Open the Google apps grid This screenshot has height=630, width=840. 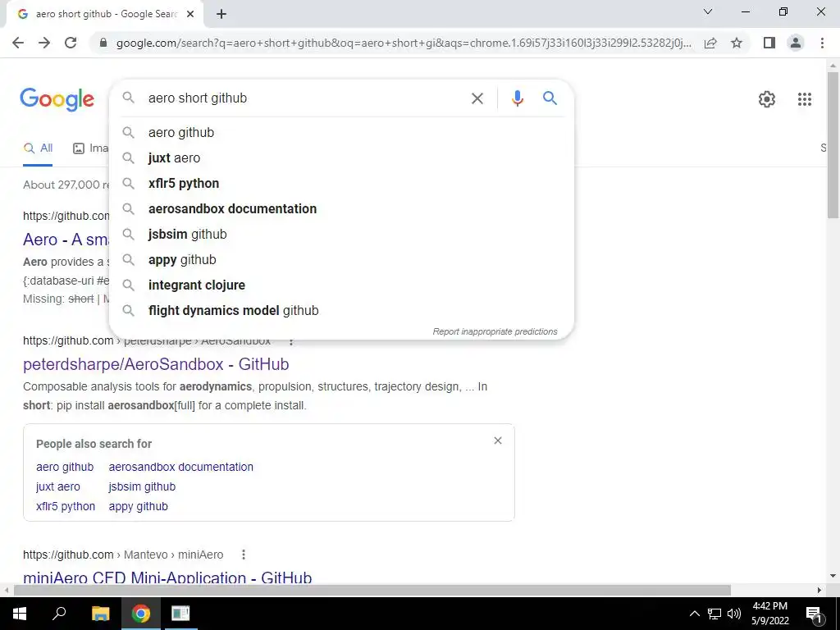coord(804,99)
